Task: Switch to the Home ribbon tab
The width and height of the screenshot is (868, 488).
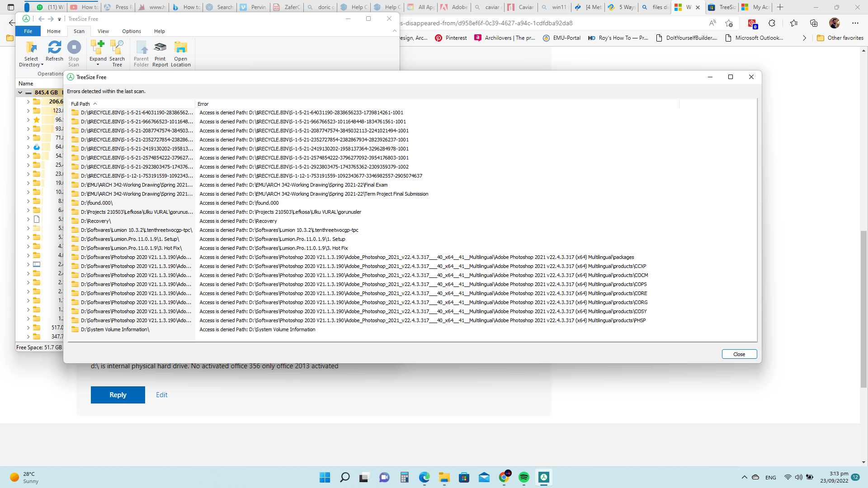Action: pos(54,31)
